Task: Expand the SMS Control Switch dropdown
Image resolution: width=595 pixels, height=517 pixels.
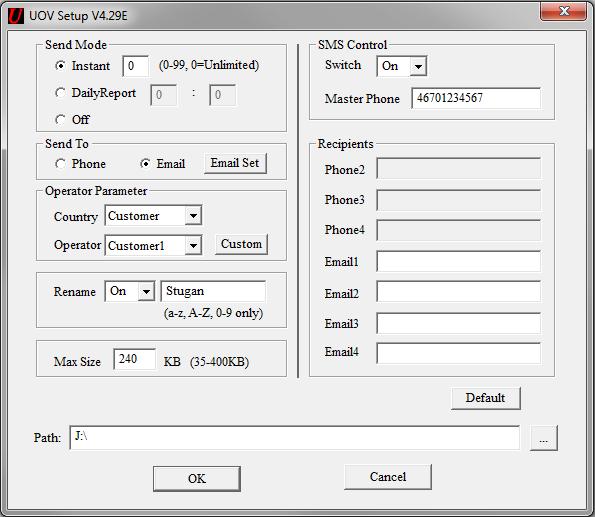Action: [x=418, y=66]
